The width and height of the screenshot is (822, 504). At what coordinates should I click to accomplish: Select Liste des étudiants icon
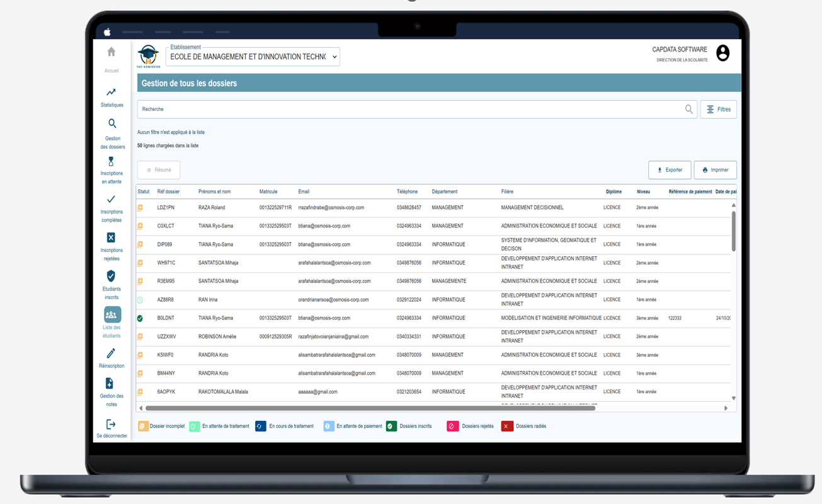(111, 314)
